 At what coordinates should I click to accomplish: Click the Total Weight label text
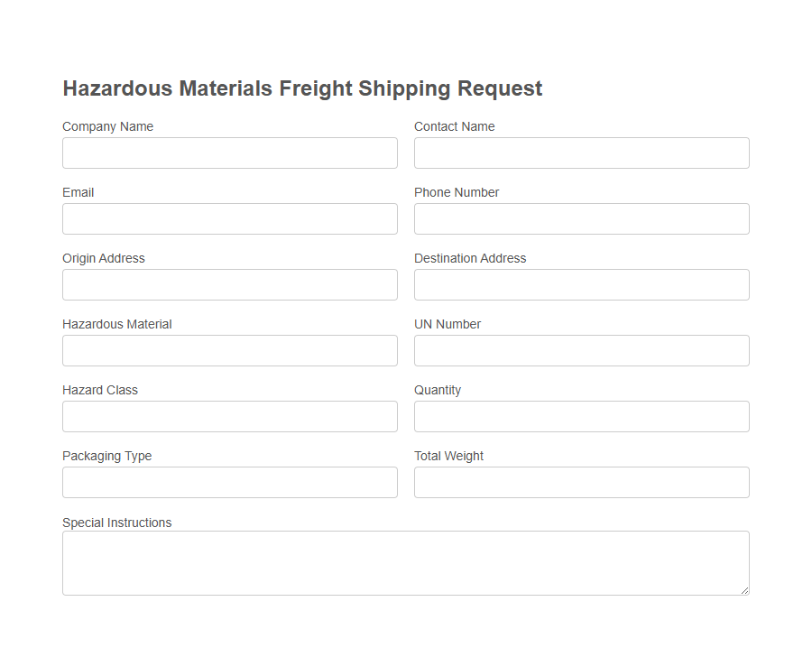coord(448,456)
